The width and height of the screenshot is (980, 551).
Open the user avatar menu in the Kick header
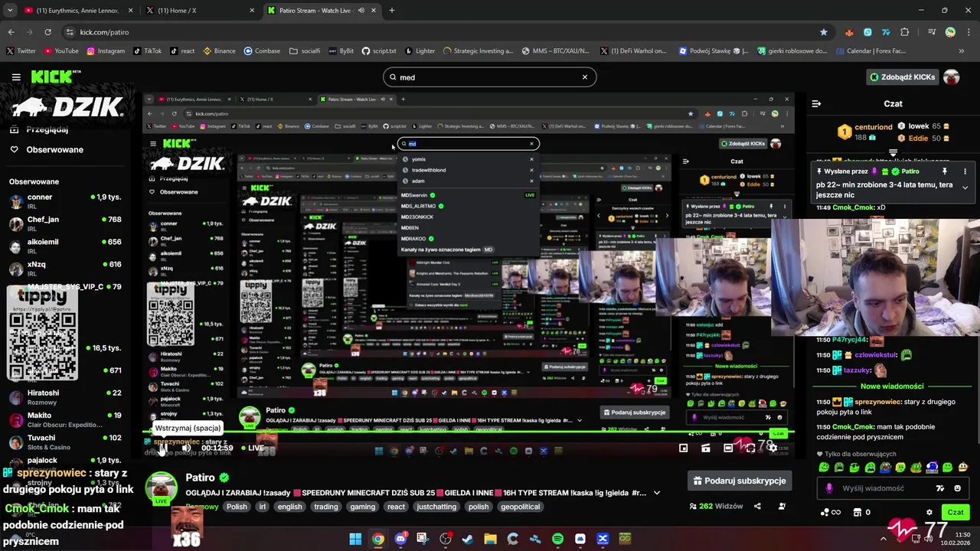pyautogui.click(x=952, y=77)
